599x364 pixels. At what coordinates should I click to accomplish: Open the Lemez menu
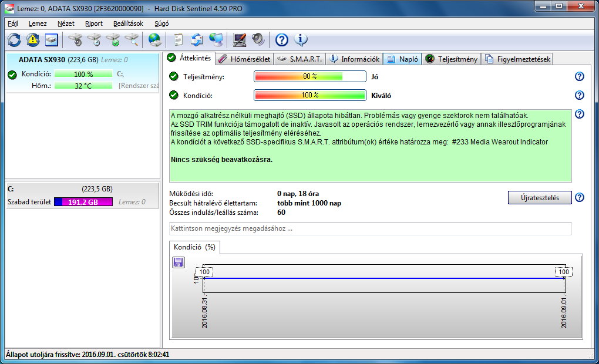point(38,23)
